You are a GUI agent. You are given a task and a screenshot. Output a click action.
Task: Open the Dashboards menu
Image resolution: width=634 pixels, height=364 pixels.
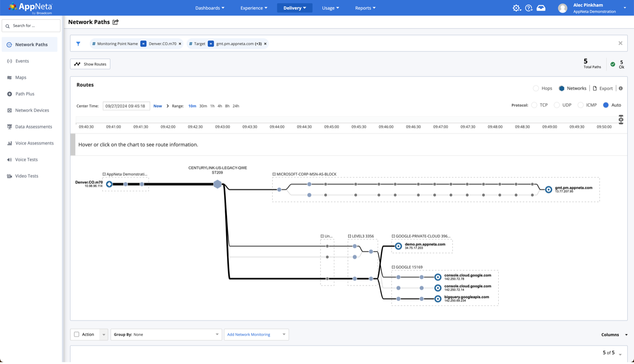click(210, 8)
